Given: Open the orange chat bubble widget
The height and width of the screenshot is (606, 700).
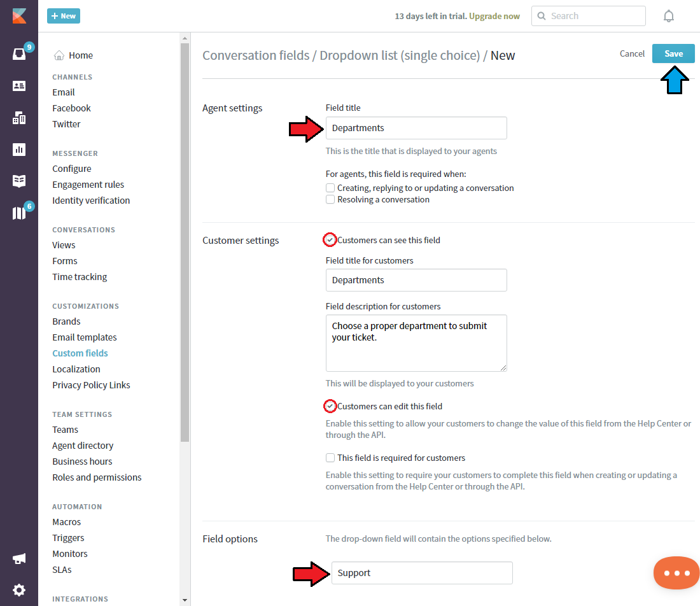Looking at the screenshot, I should click(676, 572).
